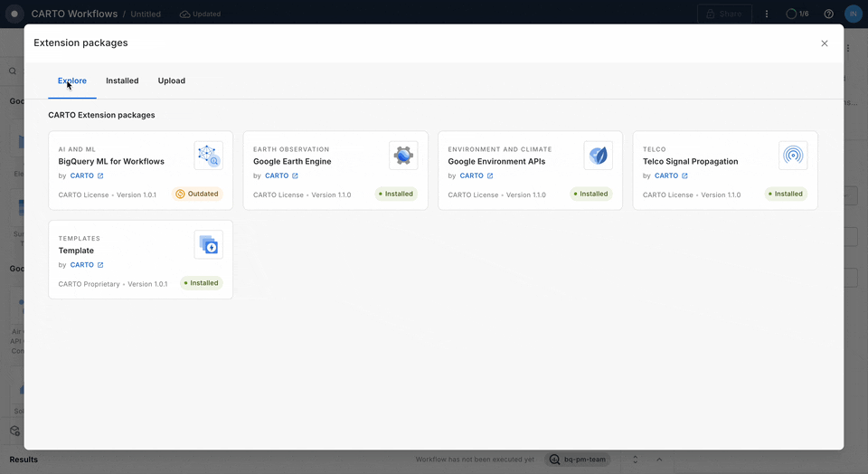This screenshot has height=474, width=868.
Task: Open the three-dot more options menu
Action: point(767,14)
